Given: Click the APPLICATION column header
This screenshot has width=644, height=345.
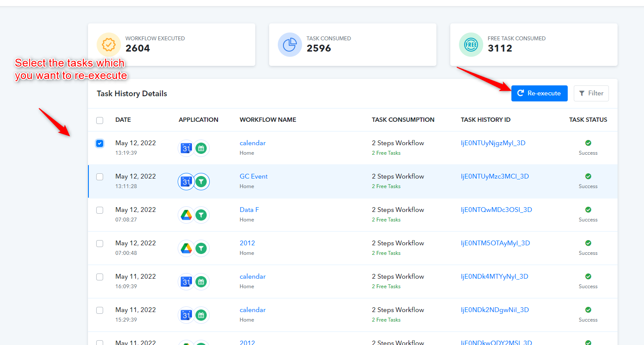Looking at the screenshot, I should pos(198,120).
